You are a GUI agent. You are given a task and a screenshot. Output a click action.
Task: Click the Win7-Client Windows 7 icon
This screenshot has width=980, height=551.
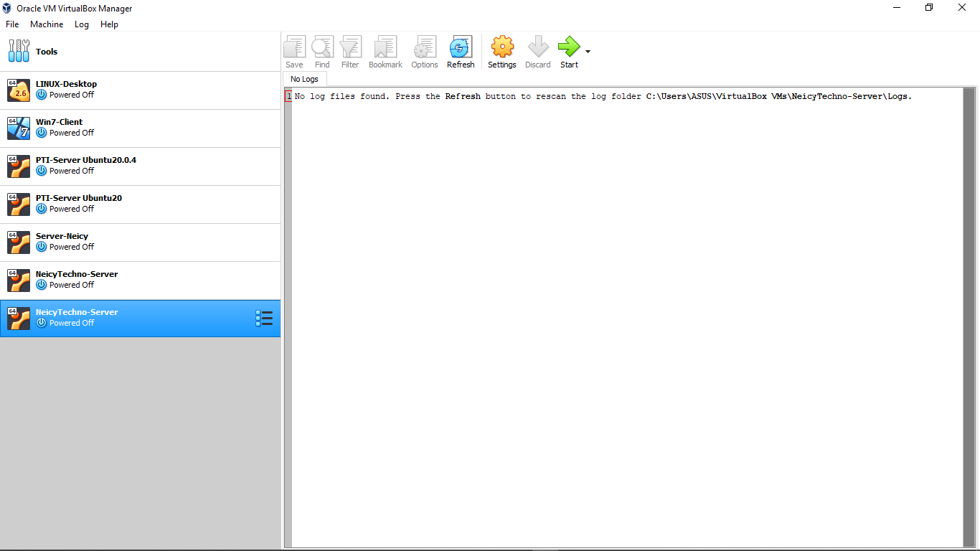(x=19, y=128)
